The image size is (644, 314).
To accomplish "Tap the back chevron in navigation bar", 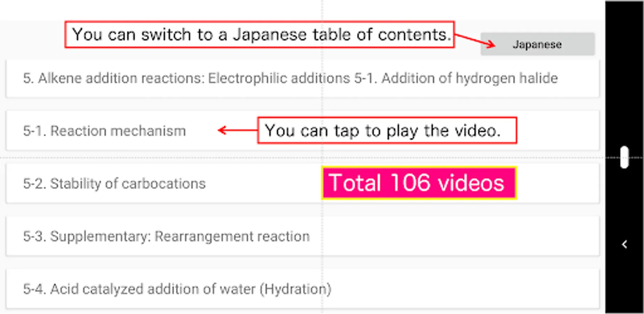I will click(624, 244).
